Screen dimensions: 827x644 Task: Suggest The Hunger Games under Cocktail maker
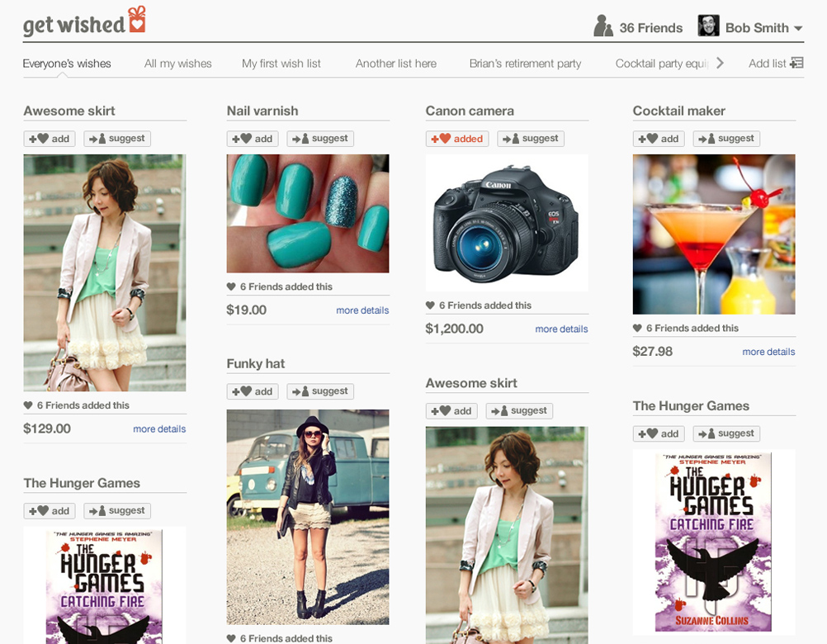coord(726,433)
